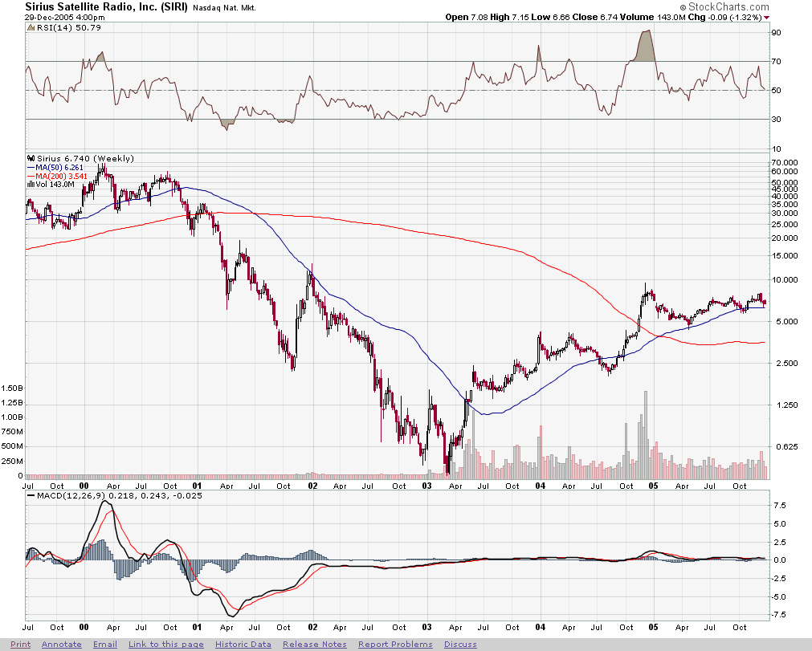Select the 'Sirius Satellite Radio, Inc. (SIRI)' title

coord(106,6)
